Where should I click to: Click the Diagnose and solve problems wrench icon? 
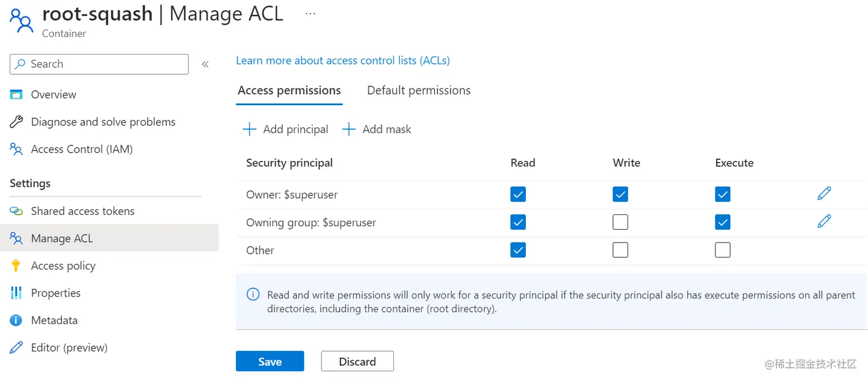point(16,122)
